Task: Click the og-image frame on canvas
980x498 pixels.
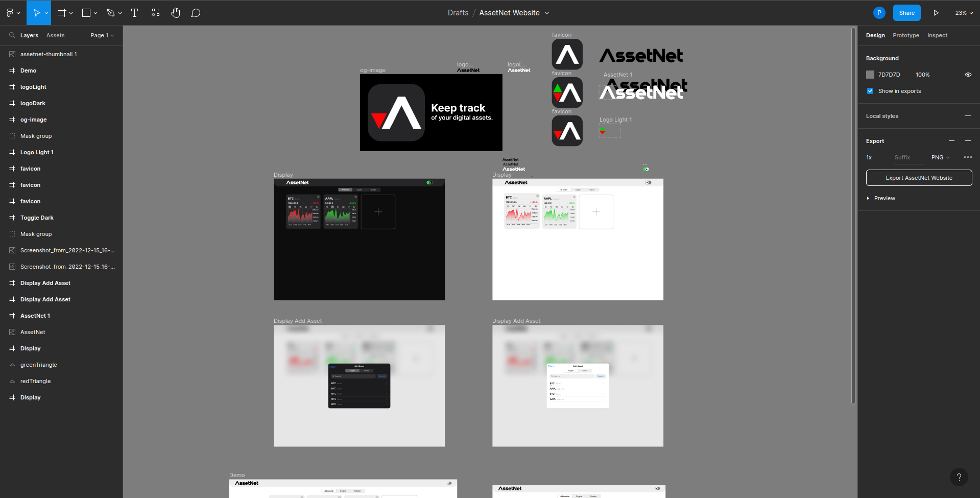Action: (x=431, y=112)
